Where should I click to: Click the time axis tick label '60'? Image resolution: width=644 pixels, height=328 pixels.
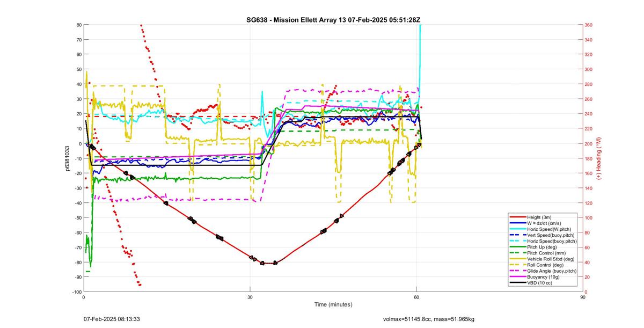tap(416, 296)
